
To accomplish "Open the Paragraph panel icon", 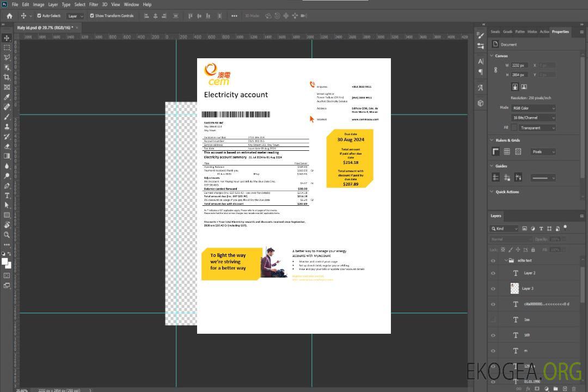I will (480, 72).
